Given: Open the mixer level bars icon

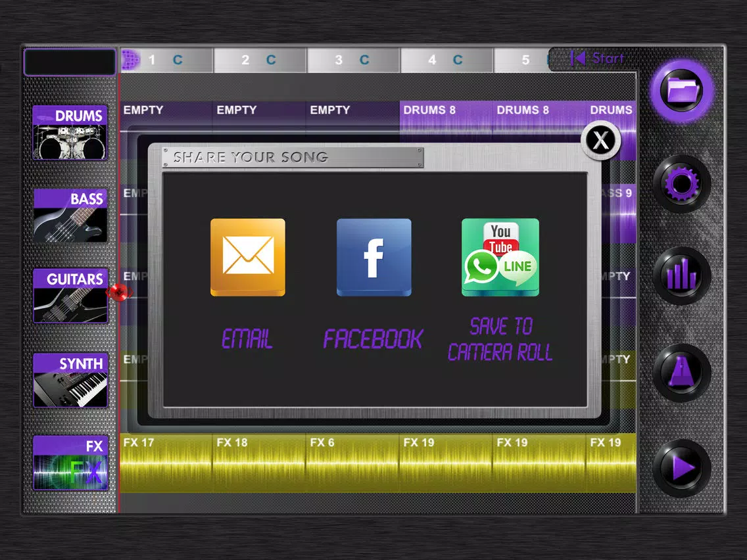Looking at the screenshot, I should coord(682,276).
